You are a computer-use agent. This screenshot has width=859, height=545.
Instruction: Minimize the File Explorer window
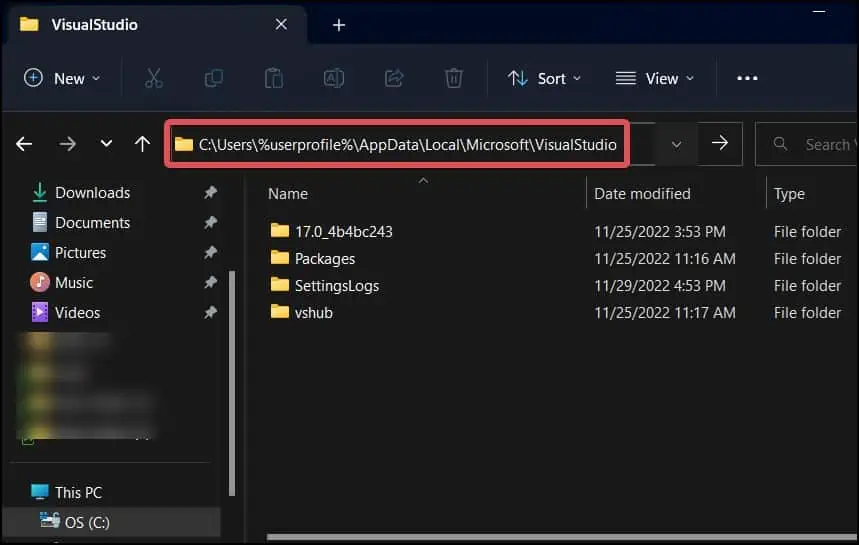pyautogui.click(x=818, y=11)
